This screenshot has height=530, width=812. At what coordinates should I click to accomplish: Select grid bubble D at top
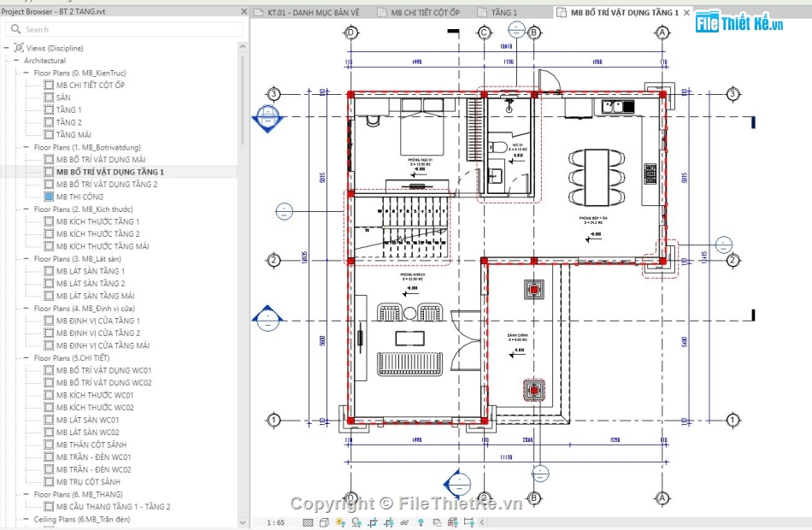[351, 32]
